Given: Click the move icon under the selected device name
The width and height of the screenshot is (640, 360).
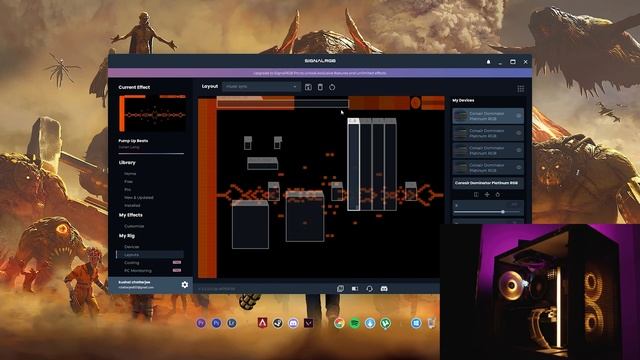Looking at the screenshot, I should point(487,195).
